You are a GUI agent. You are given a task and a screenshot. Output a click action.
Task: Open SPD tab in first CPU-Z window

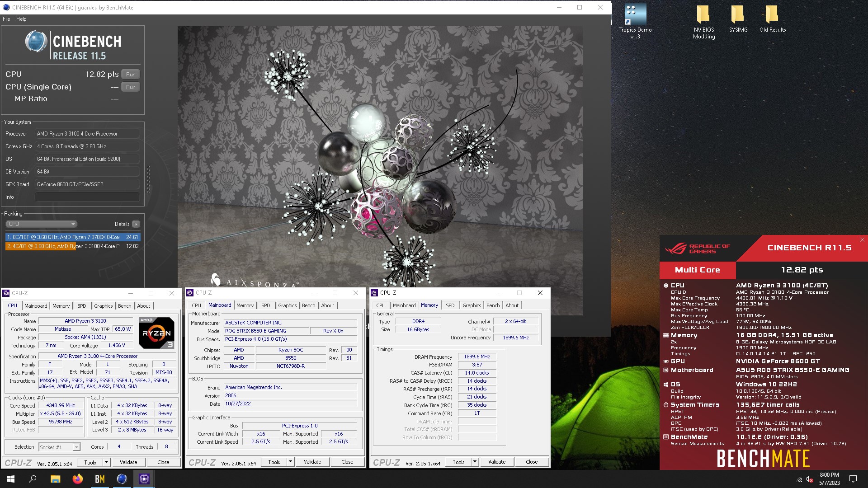[81, 306]
